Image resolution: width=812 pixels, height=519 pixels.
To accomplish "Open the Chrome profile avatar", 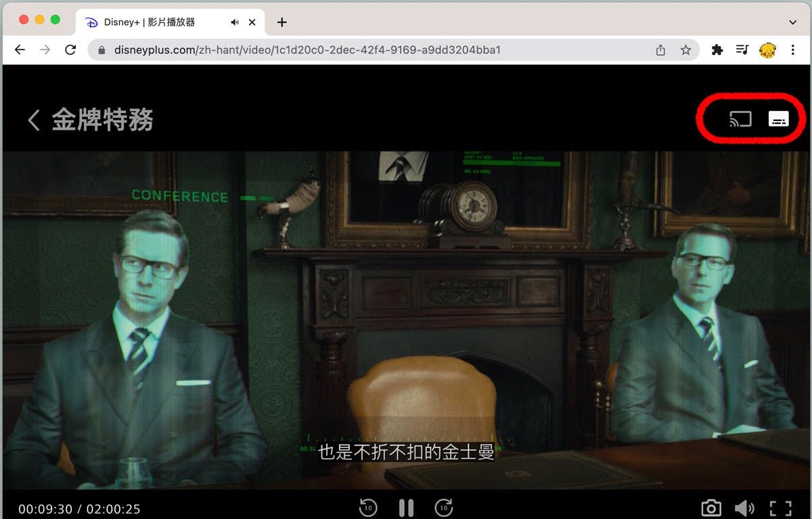I will point(767,50).
